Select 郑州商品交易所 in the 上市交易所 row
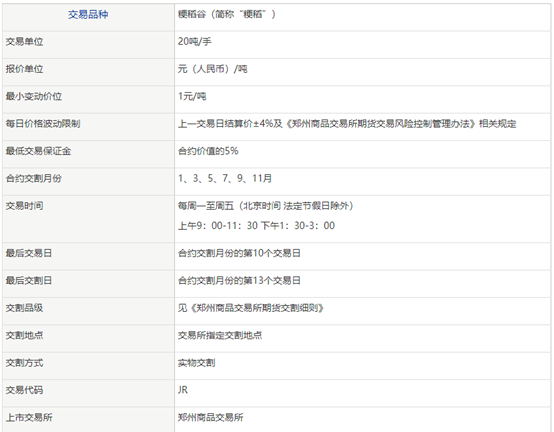Image resolution: width=554 pixels, height=432 pixels. click(x=210, y=418)
